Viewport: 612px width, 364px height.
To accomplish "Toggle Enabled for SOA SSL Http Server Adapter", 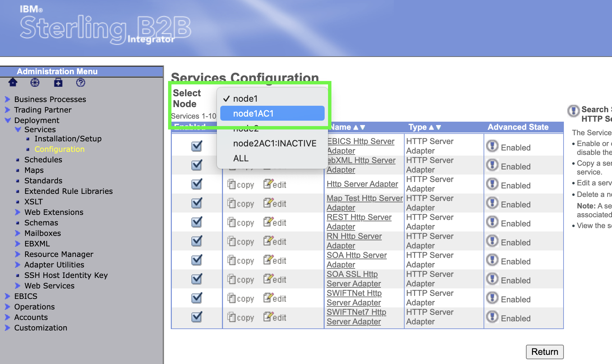I will [197, 279].
